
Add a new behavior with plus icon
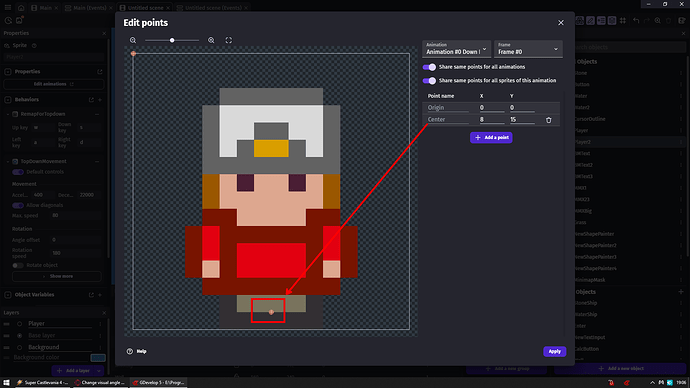[x=100, y=100]
